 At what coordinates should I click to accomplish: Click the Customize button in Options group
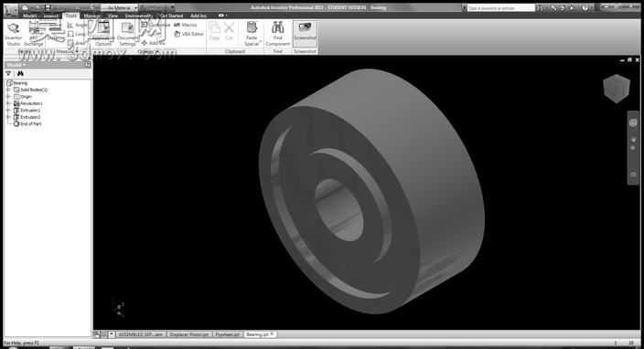point(156,25)
